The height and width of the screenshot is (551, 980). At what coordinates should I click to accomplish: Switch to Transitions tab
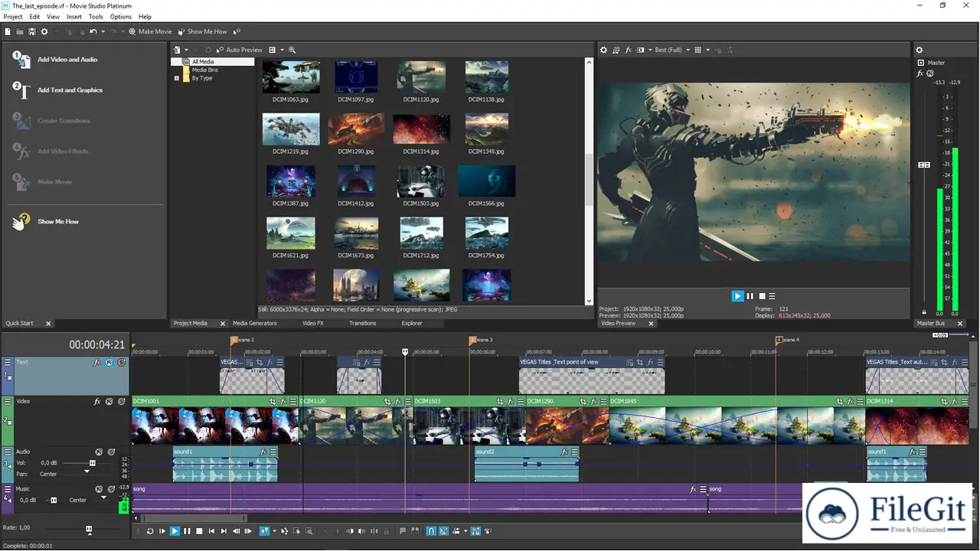click(362, 323)
